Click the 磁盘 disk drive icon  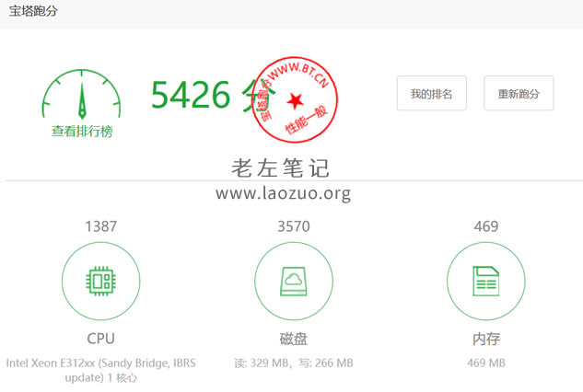294,281
